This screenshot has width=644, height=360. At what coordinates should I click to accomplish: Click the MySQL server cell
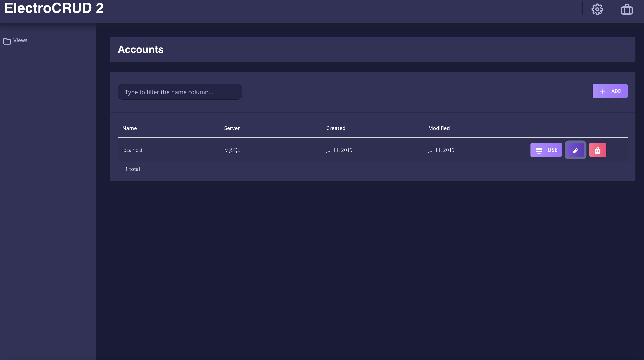pyautogui.click(x=232, y=150)
